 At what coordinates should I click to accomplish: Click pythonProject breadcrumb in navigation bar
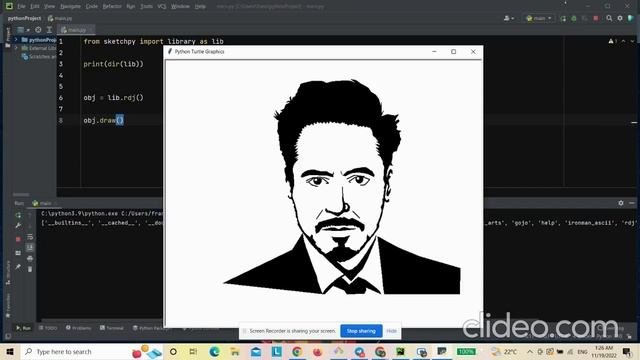click(24, 18)
